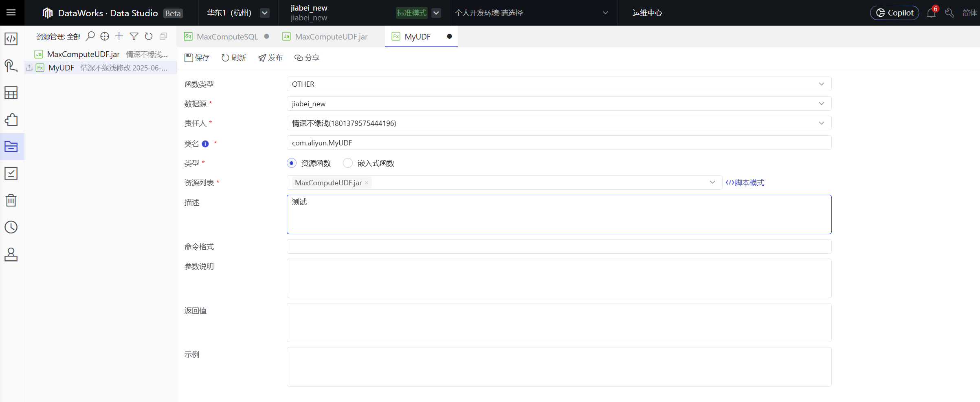Viewport: 980px width, 402px height.
Task: Open the hamburger main menu
Action: coord(11,13)
